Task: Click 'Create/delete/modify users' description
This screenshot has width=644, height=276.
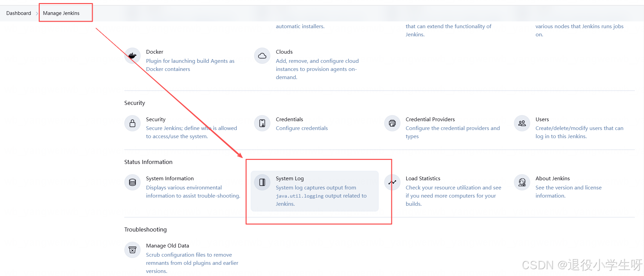Action: tap(579, 132)
